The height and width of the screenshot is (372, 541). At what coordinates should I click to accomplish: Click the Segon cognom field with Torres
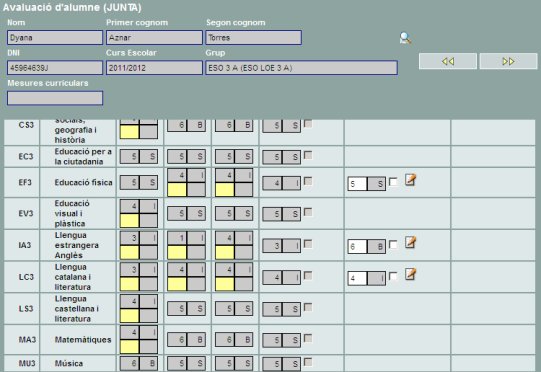[254, 38]
